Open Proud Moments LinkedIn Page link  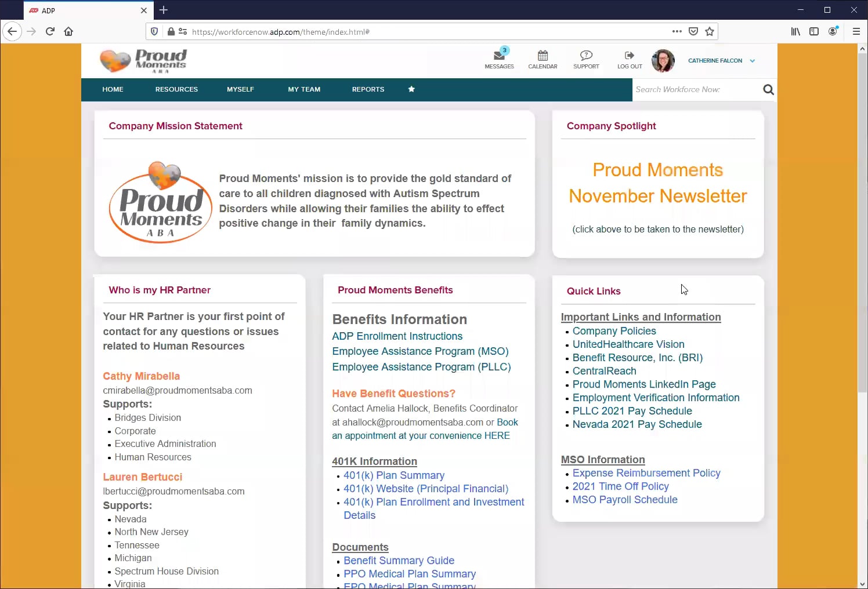click(x=644, y=384)
